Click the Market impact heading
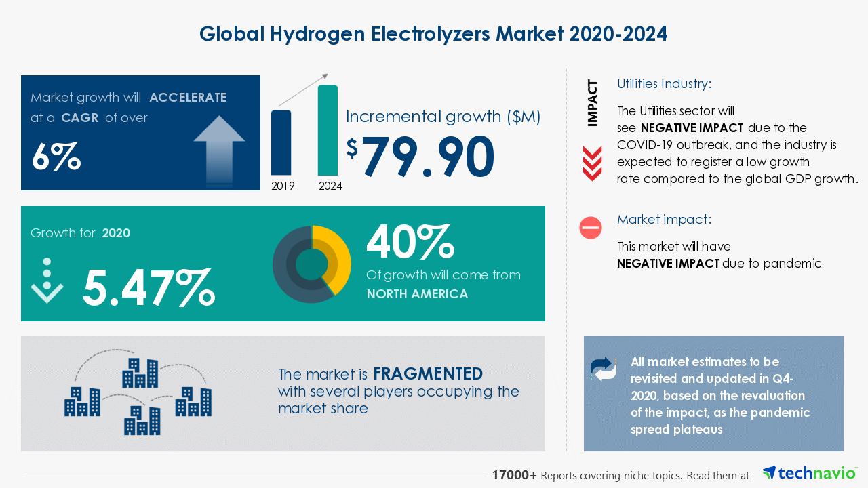Screen dimensions: 868x488 664,220
